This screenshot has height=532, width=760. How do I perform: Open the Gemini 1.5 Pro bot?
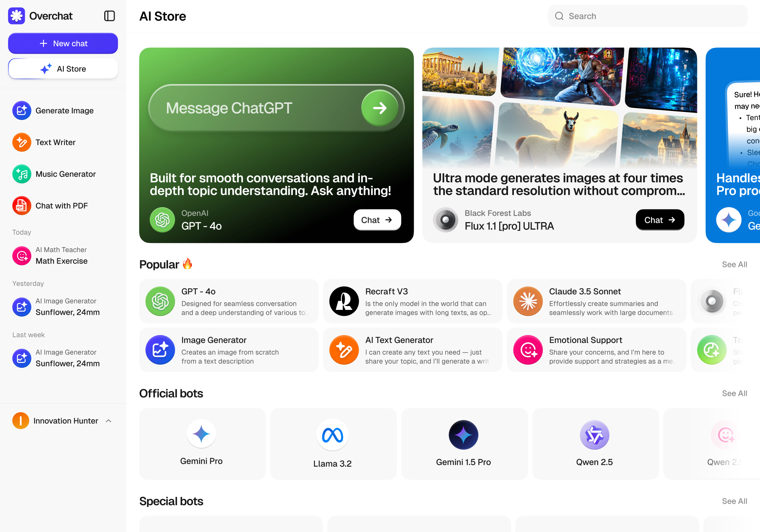pyautogui.click(x=464, y=443)
